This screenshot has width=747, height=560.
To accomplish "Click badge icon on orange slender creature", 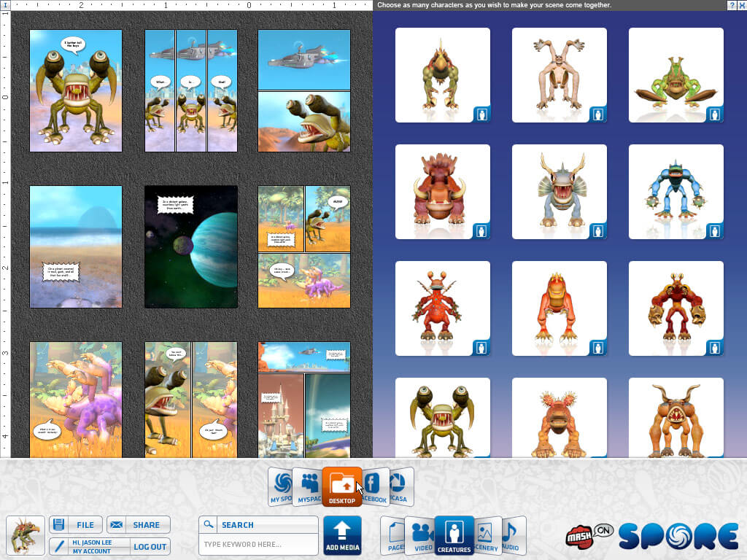I will pyautogui.click(x=598, y=348).
